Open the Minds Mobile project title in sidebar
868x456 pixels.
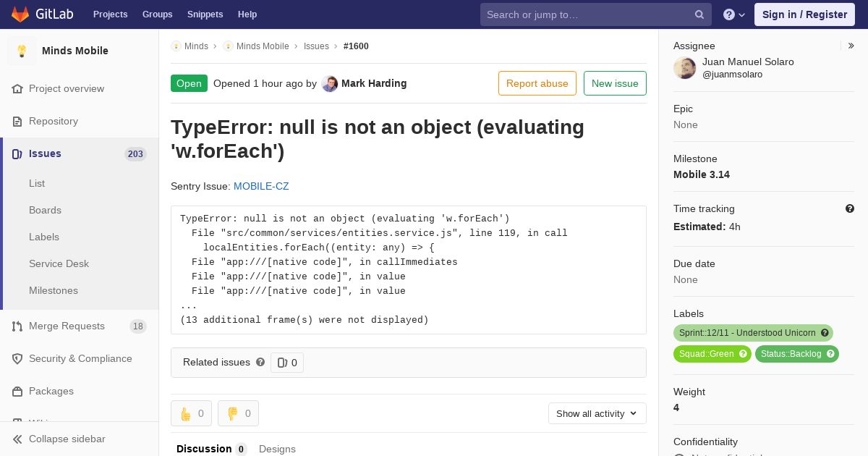[75, 51]
